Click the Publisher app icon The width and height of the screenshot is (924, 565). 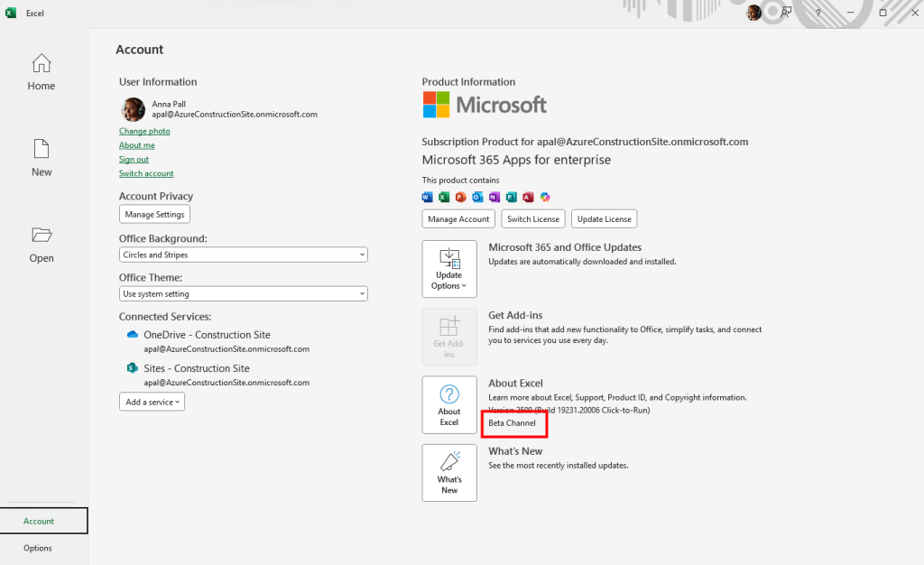tap(511, 197)
